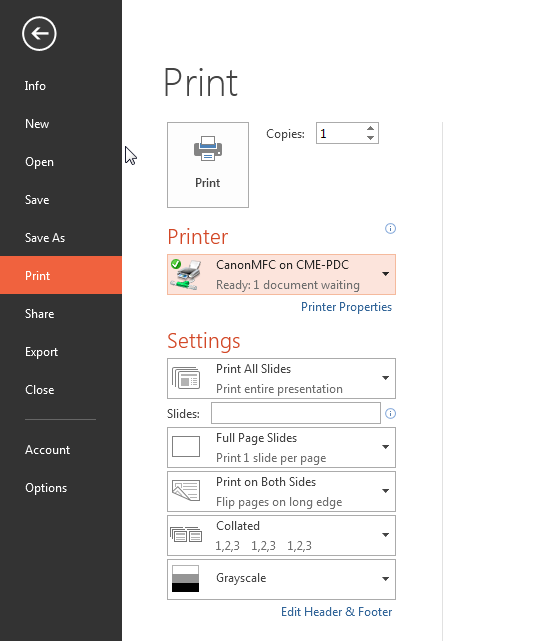Click the back arrow to exit Backstage

(39, 34)
